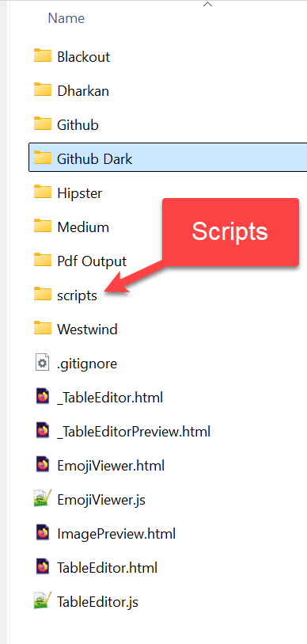
Task: Select the Blackout folder name
Action: pos(84,57)
